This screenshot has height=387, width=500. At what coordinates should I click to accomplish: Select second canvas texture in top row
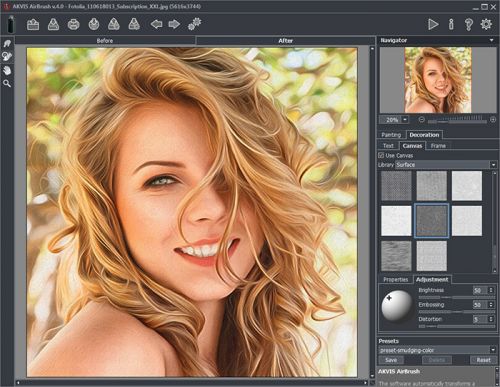(432, 186)
